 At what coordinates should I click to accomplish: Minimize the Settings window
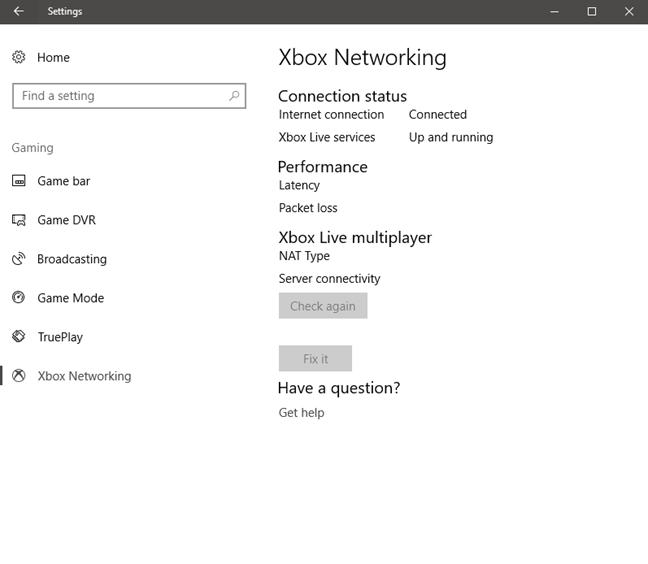[x=554, y=12]
